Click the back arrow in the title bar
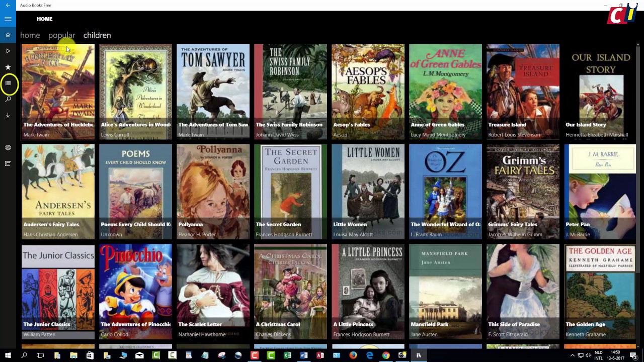Image resolution: width=644 pixels, height=362 pixels. (8, 5)
